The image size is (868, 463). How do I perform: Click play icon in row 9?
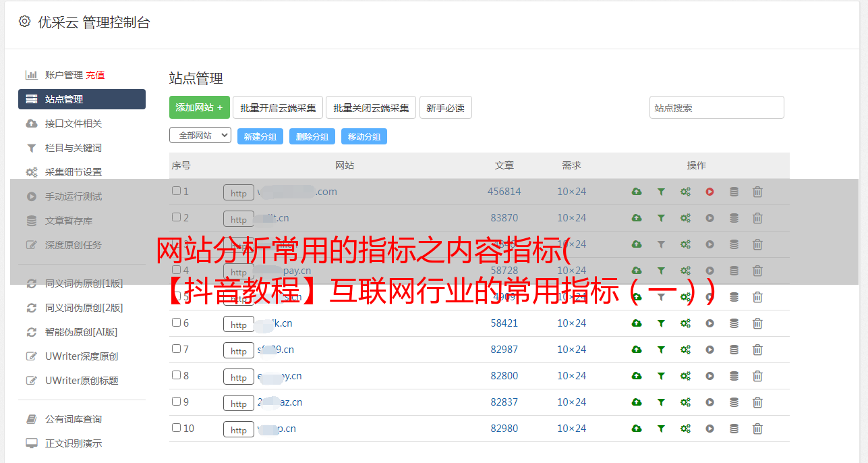(710, 402)
